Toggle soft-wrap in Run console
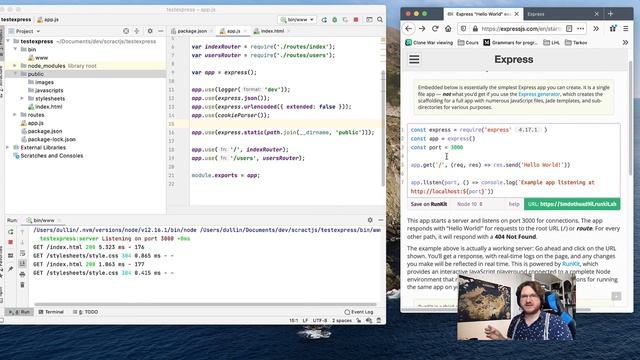 tap(22, 253)
